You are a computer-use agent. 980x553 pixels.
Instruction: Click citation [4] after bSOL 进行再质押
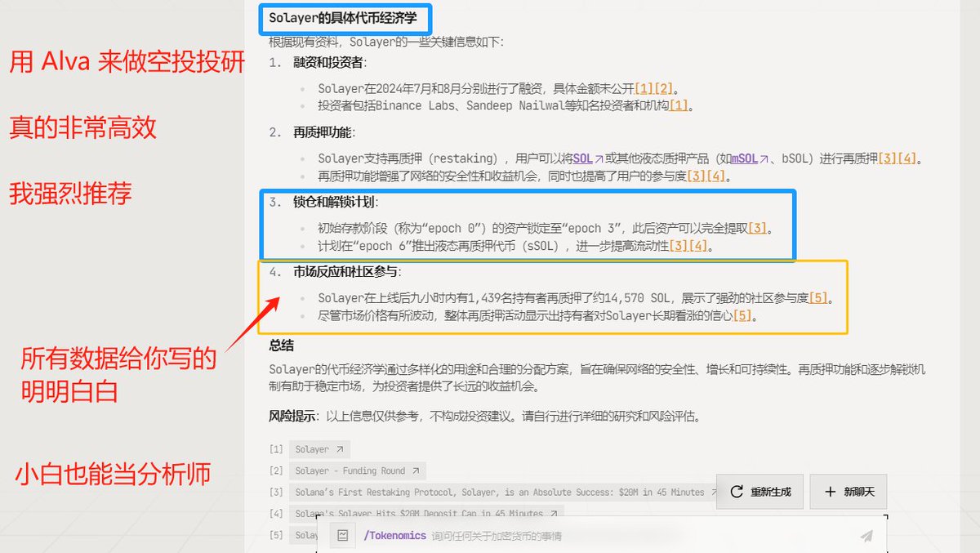(x=908, y=158)
